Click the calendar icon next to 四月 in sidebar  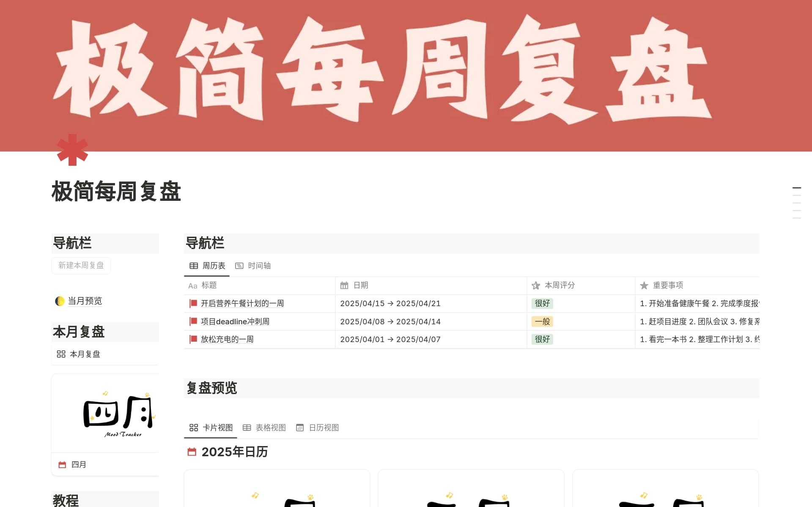click(62, 464)
